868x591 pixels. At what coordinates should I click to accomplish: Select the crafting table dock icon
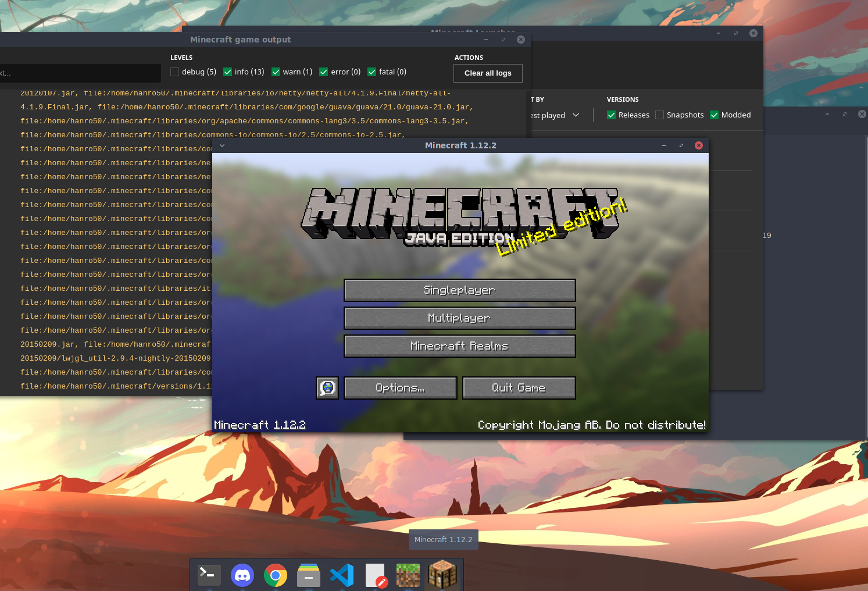click(x=442, y=575)
